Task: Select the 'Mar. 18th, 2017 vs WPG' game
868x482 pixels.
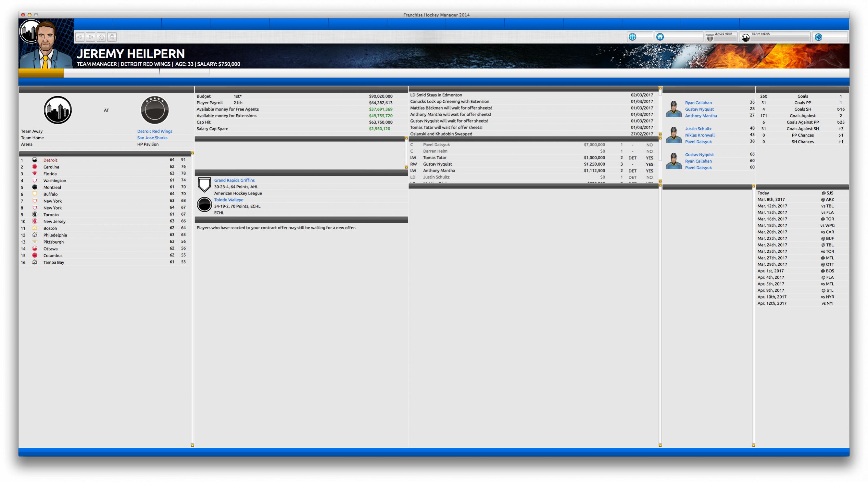Action: (x=802, y=225)
